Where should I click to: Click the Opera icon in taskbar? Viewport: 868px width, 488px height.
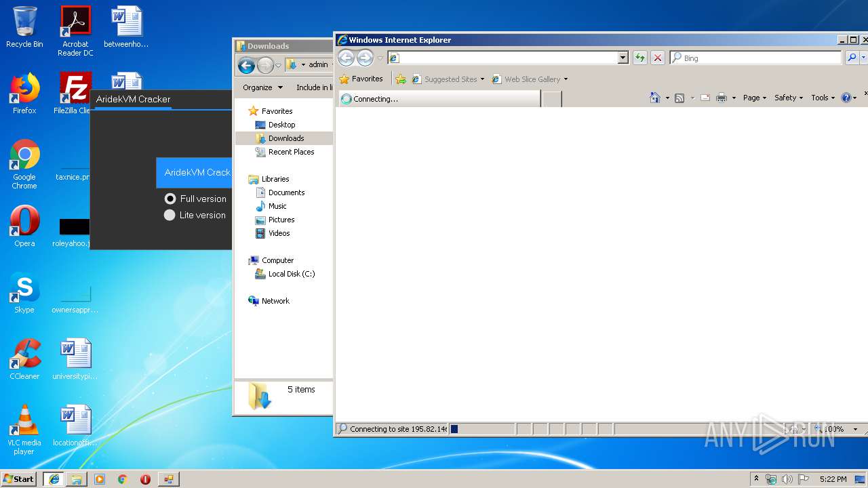tap(145, 479)
